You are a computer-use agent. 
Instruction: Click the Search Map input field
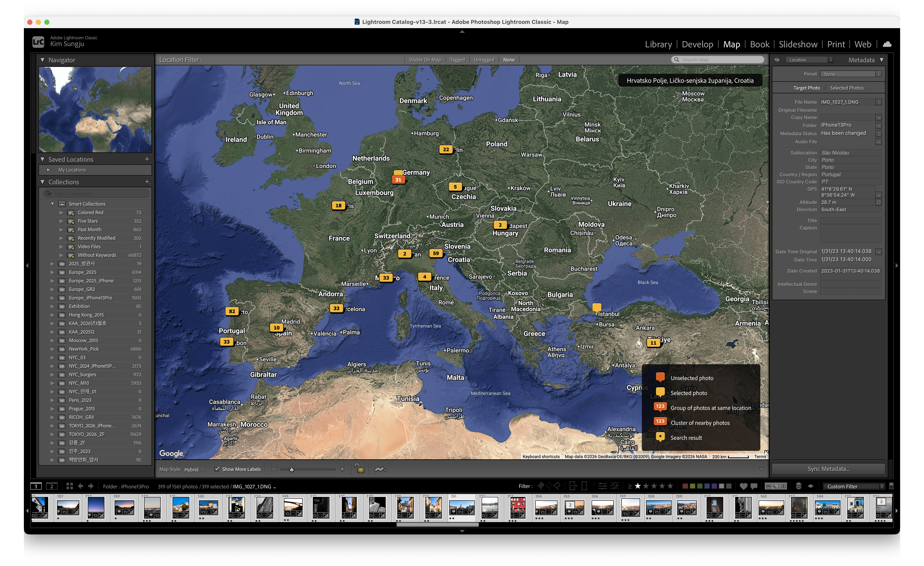click(x=717, y=60)
